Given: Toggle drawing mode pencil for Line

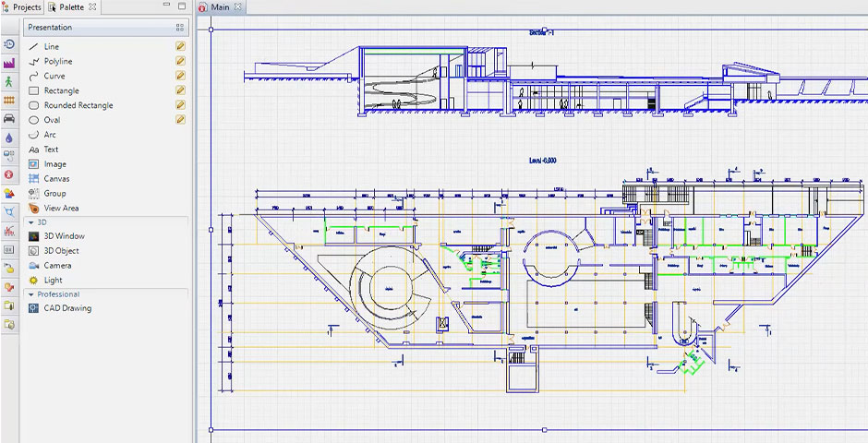Looking at the screenshot, I should (181, 46).
